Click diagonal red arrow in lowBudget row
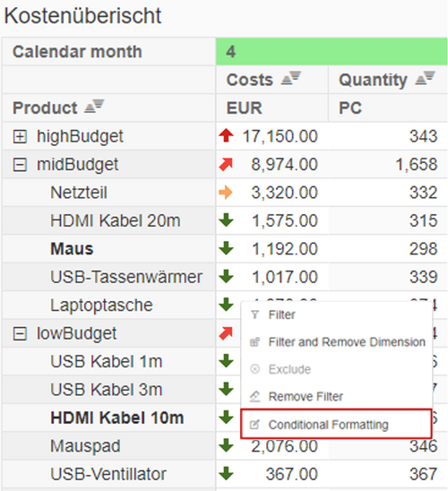 coord(226,333)
